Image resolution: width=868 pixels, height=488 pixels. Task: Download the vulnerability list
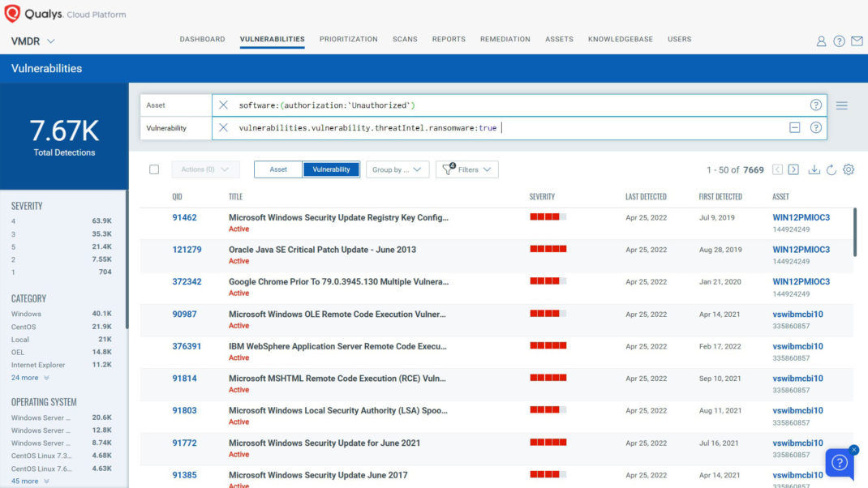(x=814, y=169)
